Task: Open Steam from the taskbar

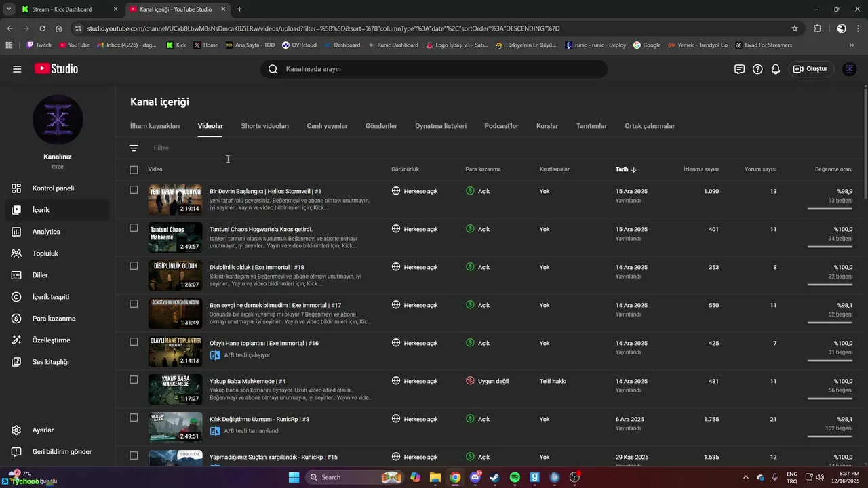Action: (495, 477)
